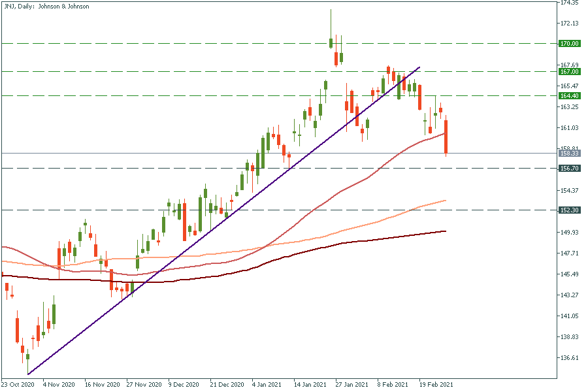Click the 174.35 price axis value
Image resolution: width=588 pixels, height=392 pixels.
pos(569,3)
